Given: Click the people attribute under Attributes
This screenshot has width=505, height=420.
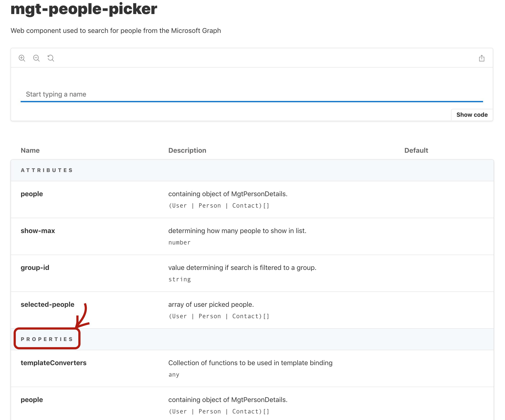Looking at the screenshot, I should click(x=32, y=194).
